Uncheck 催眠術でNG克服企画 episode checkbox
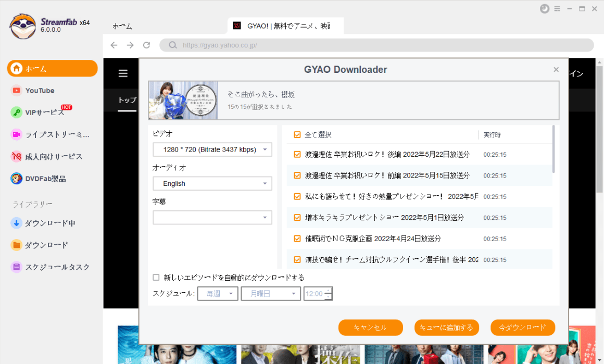The width and height of the screenshot is (604, 364). click(x=297, y=239)
